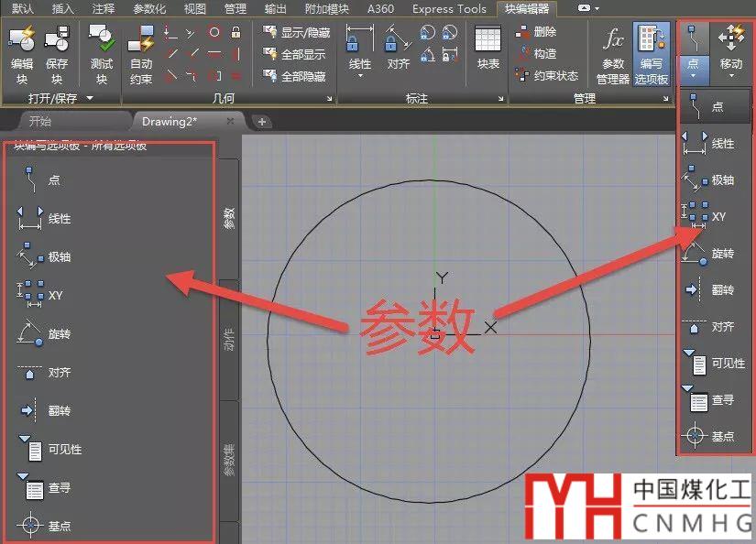Expand the 打开/保存 panel dropdown
The height and width of the screenshot is (544, 756).
coord(90,98)
